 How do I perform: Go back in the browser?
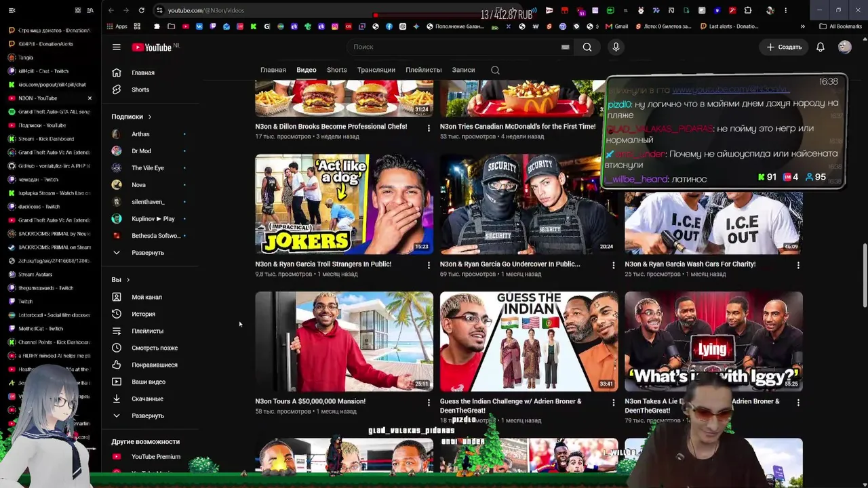111,10
